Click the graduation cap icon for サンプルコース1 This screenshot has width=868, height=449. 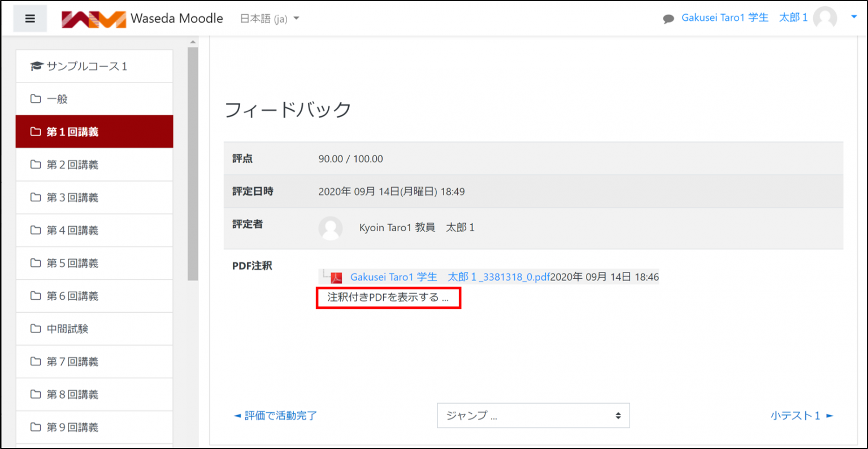tap(37, 66)
